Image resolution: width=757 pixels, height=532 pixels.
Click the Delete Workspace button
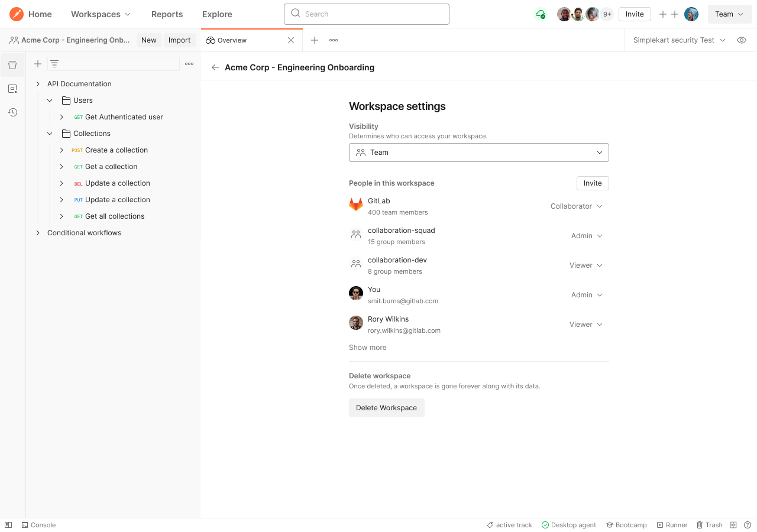point(386,408)
